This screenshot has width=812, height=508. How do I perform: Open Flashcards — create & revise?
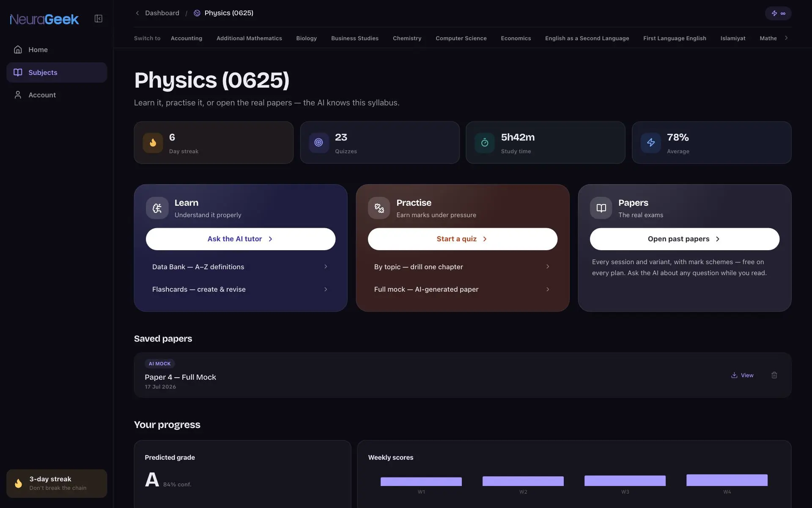(x=241, y=289)
